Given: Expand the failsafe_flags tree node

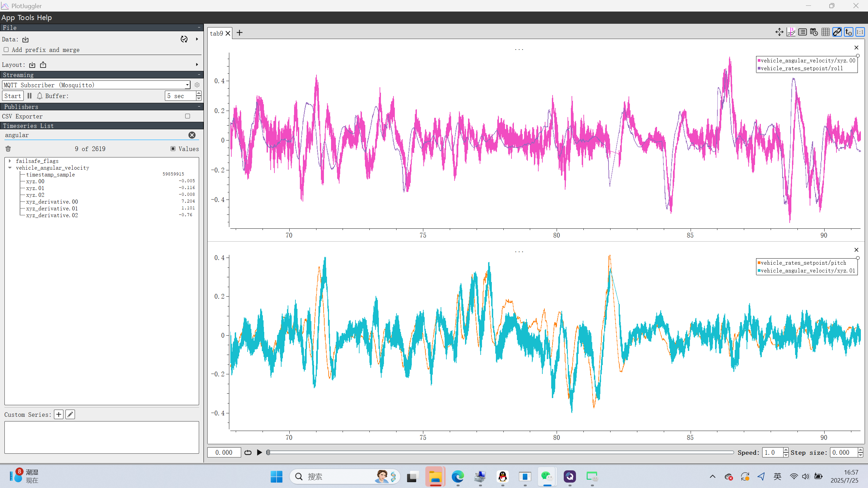Looking at the screenshot, I should coord(10,161).
